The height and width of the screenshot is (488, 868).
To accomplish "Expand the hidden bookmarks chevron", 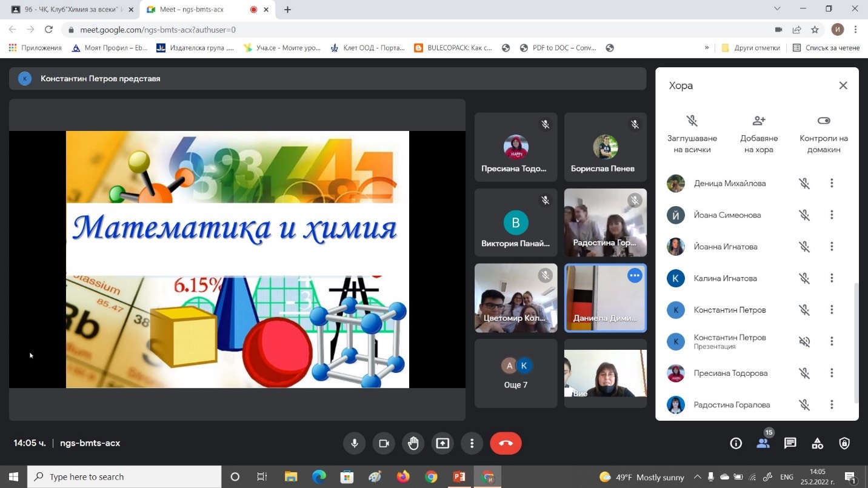I will coord(707,48).
